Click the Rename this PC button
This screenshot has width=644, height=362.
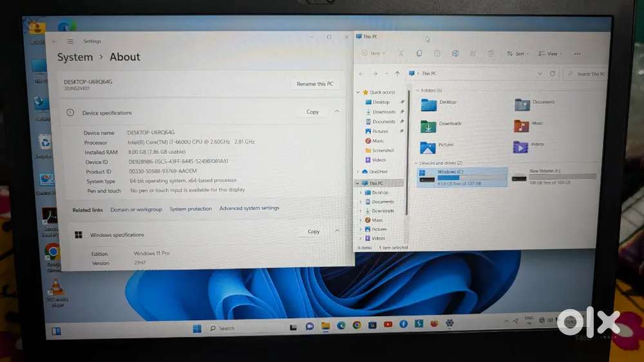315,84
